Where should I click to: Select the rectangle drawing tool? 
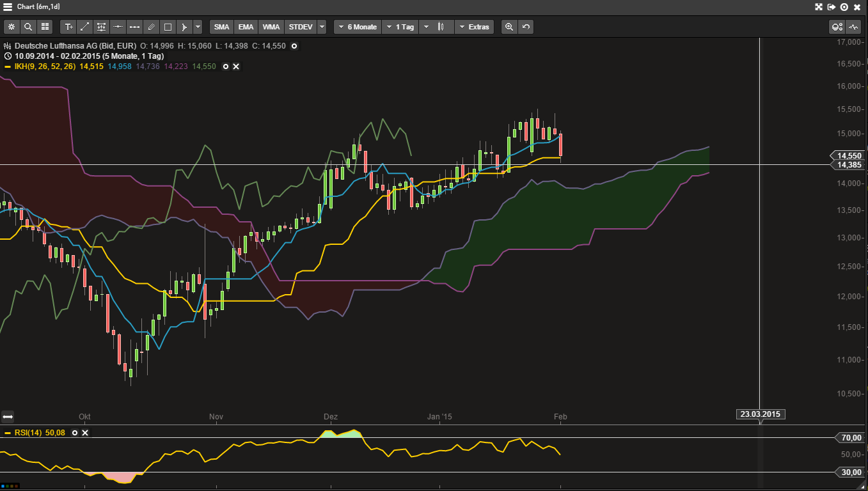pos(168,27)
